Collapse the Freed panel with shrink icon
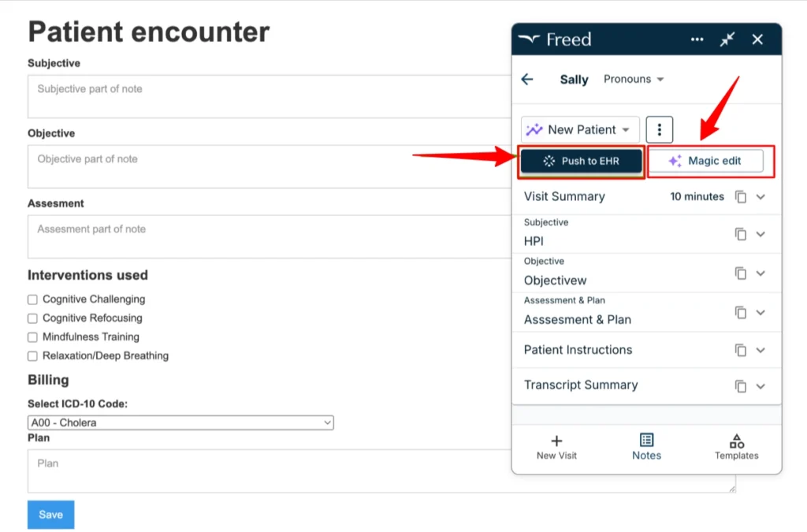 point(727,39)
